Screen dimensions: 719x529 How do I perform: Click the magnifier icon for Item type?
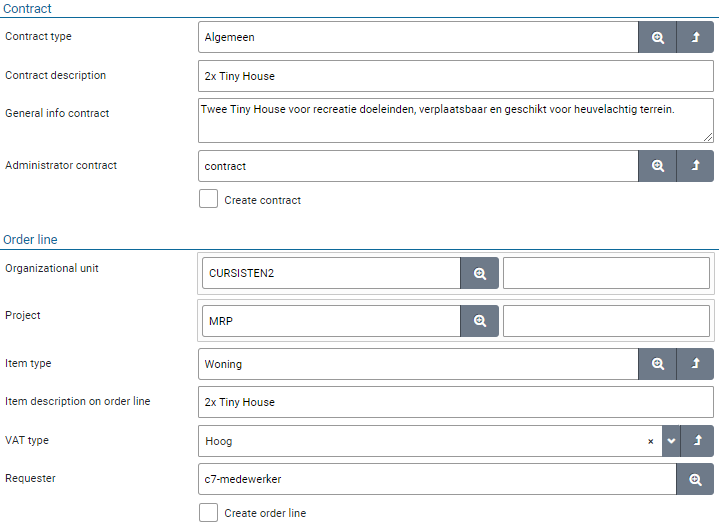coord(657,364)
